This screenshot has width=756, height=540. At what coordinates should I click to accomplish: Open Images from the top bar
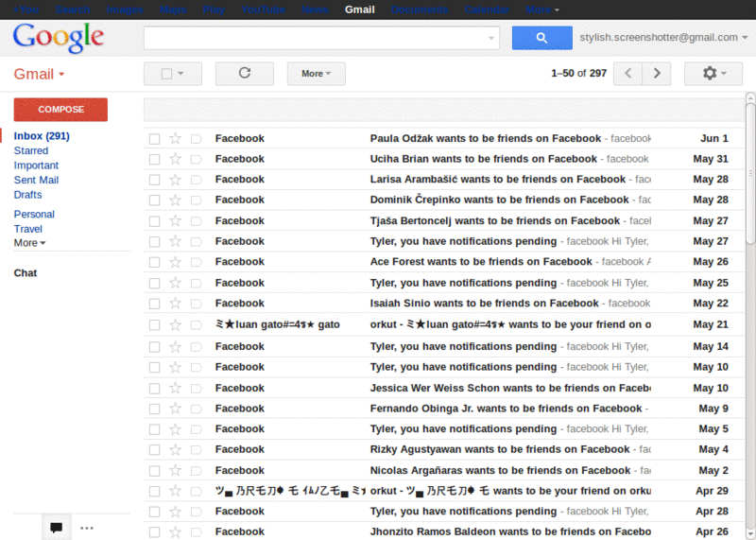pyautogui.click(x=125, y=9)
